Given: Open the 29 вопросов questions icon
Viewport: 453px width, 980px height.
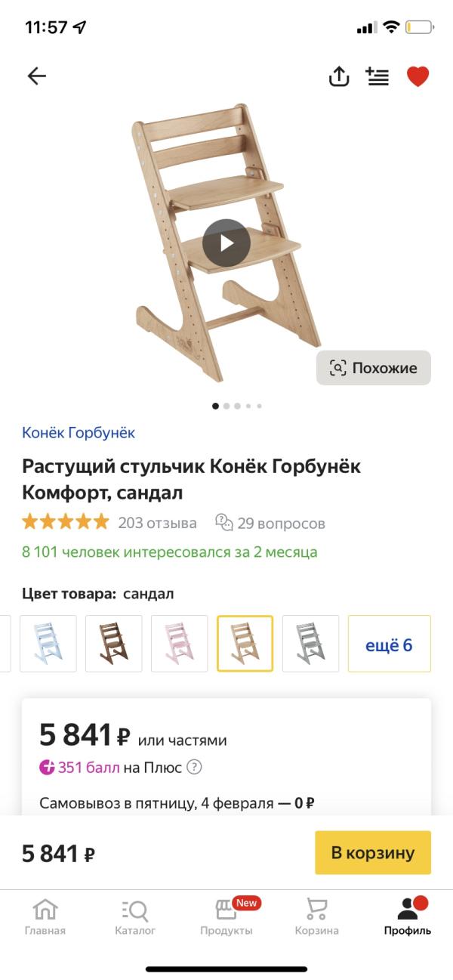Looking at the screenshot, I should [224, 523].
